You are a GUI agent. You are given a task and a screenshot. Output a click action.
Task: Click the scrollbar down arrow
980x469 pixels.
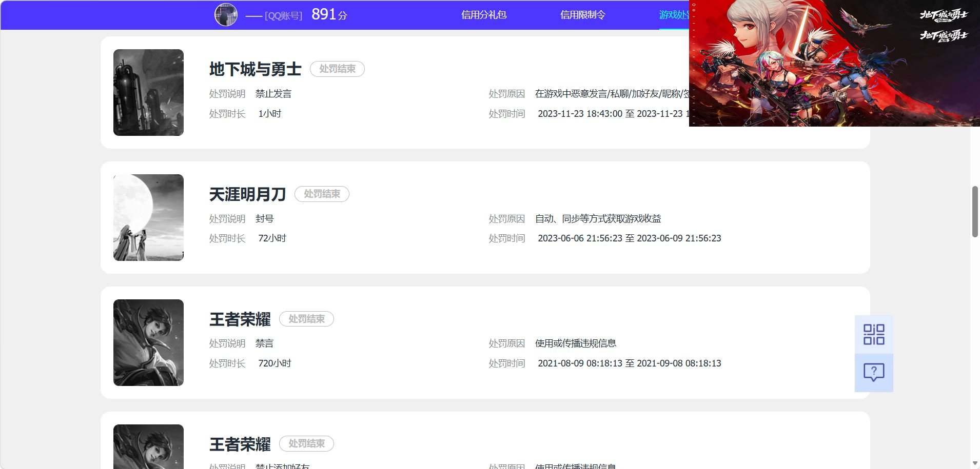[x=975, y=463]
